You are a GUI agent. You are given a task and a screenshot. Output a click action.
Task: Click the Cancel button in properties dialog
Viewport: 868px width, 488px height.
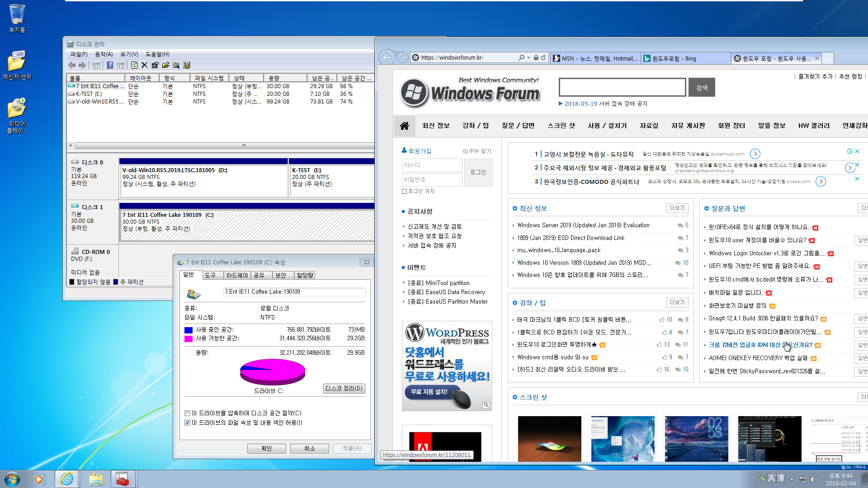tap(309, 448)
